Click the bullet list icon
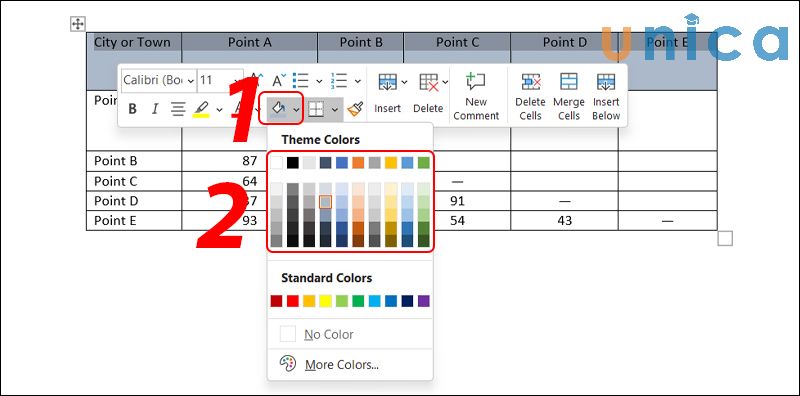Screen dimensions: 800x396 pos(301,80)
